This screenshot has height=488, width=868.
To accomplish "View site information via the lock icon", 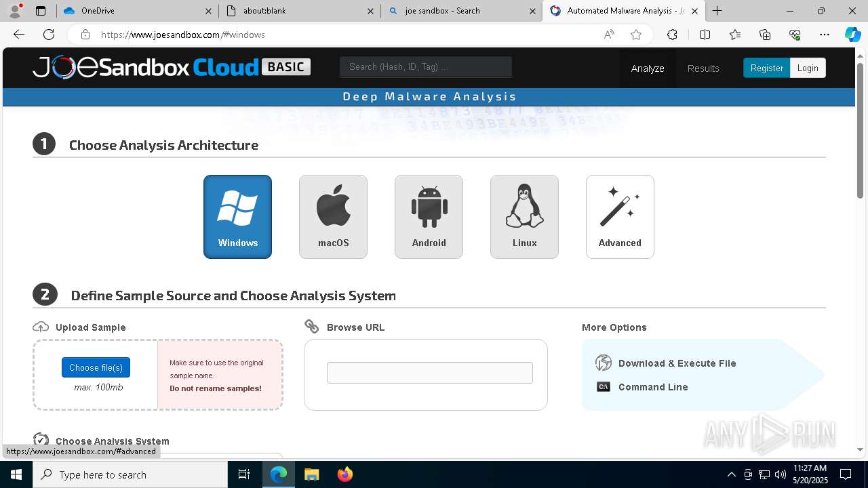I will point(85,35).
